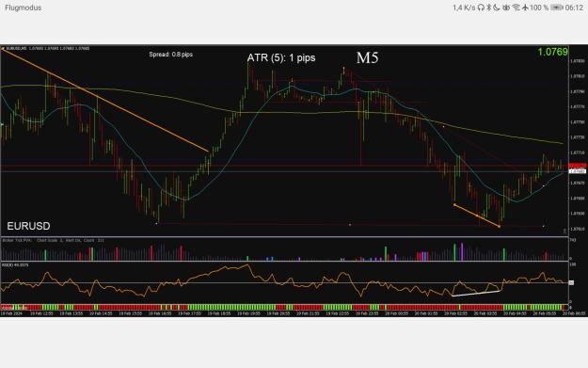Image resolution: width=588 pixels, height=368 pixels.
Task: Click the 100 % battery percentage
Action: coord(539,8)
